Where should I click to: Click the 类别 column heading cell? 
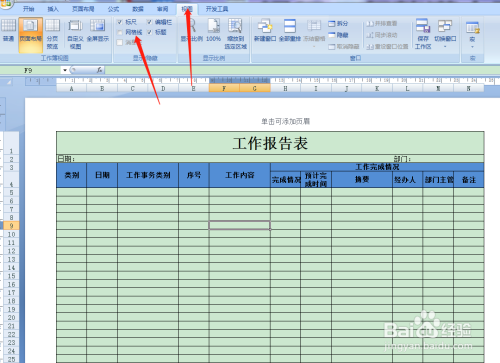tap(72, 175)
